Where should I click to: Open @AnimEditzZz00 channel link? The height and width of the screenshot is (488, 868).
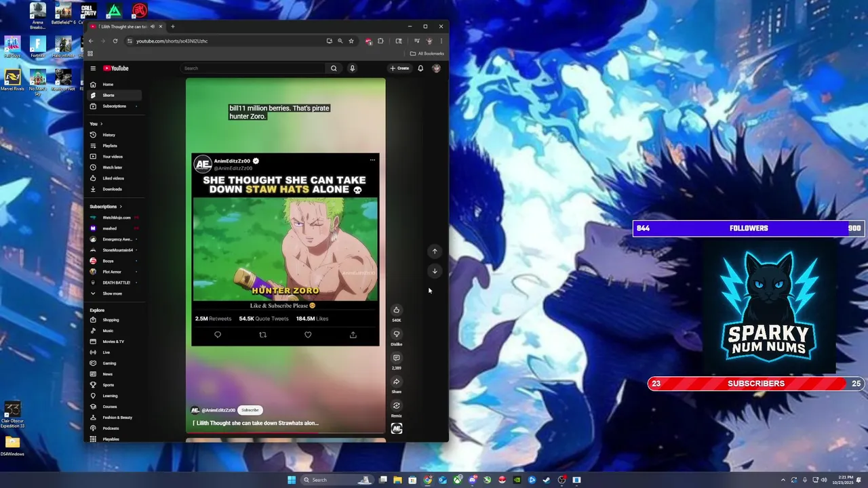[218, 410]
